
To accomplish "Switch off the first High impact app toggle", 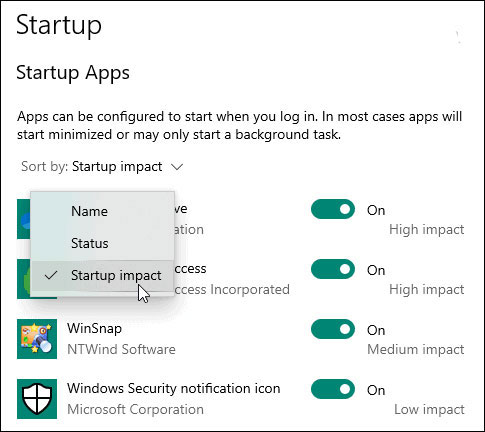I will point(333,209).
